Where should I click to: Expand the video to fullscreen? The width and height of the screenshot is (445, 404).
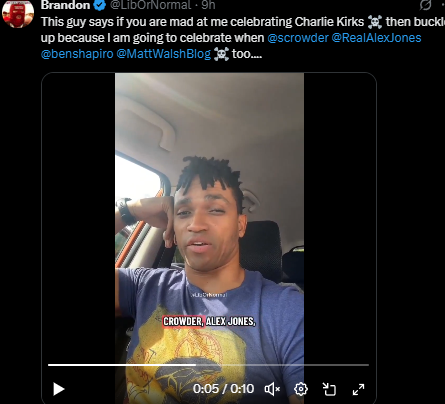coord(358,389)
